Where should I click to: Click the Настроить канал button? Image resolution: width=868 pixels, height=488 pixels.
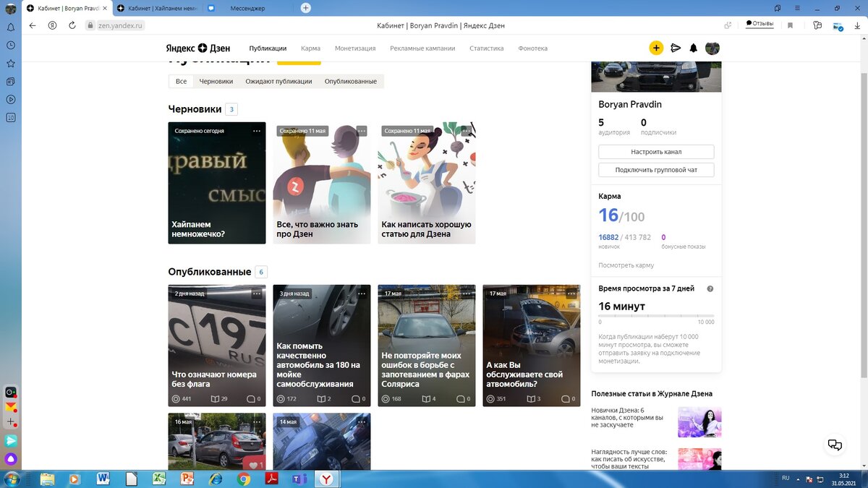click(x=656, y=152)
